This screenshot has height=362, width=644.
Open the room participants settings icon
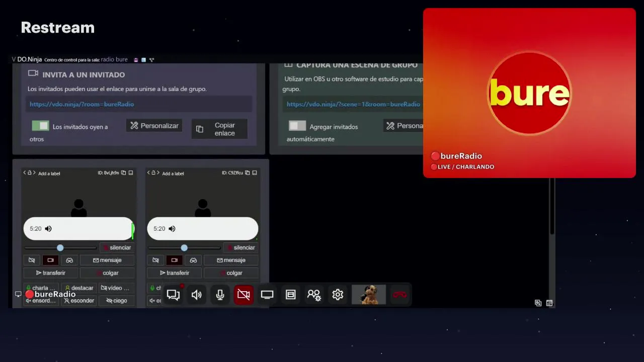click(x=314, y=295)
